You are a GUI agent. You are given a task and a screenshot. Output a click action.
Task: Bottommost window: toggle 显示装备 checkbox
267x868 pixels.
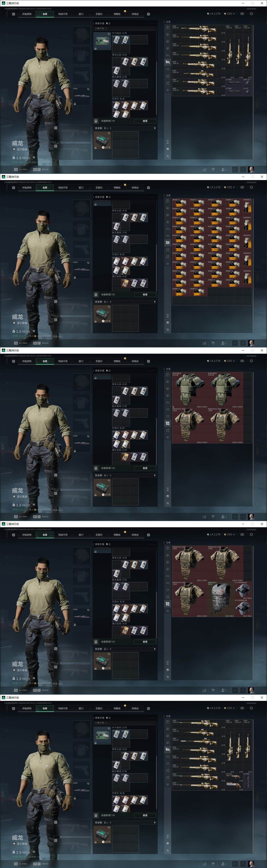14,843
